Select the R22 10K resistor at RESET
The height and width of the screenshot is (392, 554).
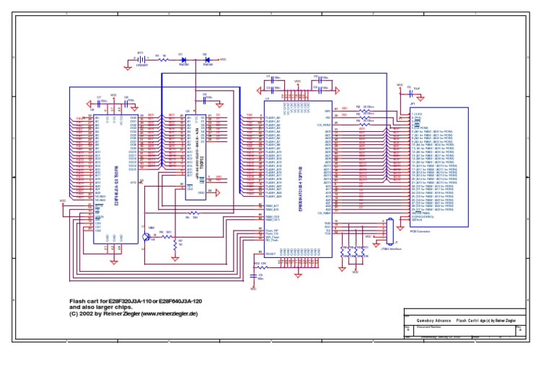click(262, 267)
